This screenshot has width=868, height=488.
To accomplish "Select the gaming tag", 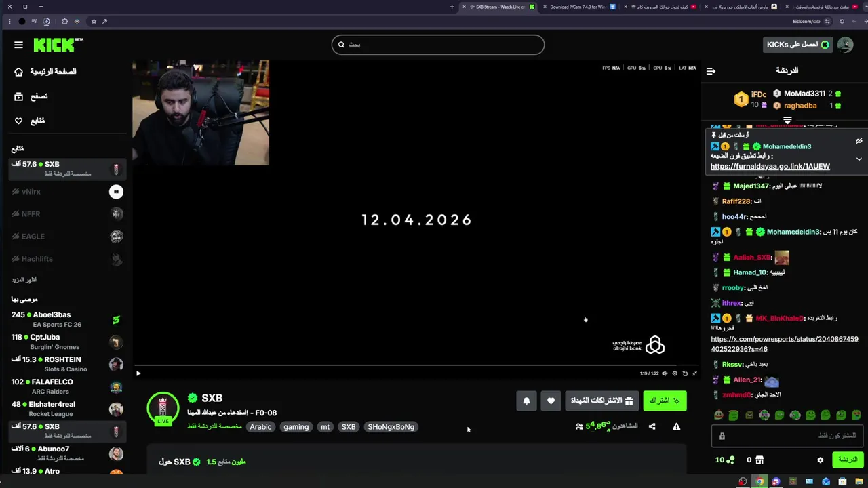I will pyautogui.click(x=296, y=427).
